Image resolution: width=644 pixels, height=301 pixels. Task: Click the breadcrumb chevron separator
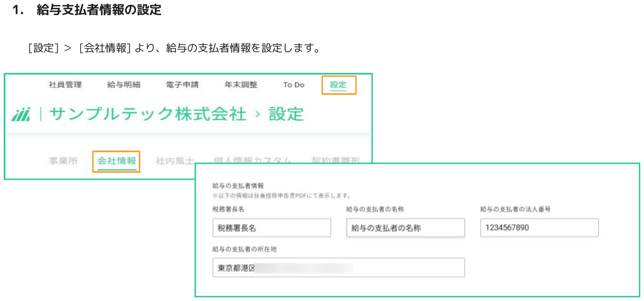(x=258, y=114)
